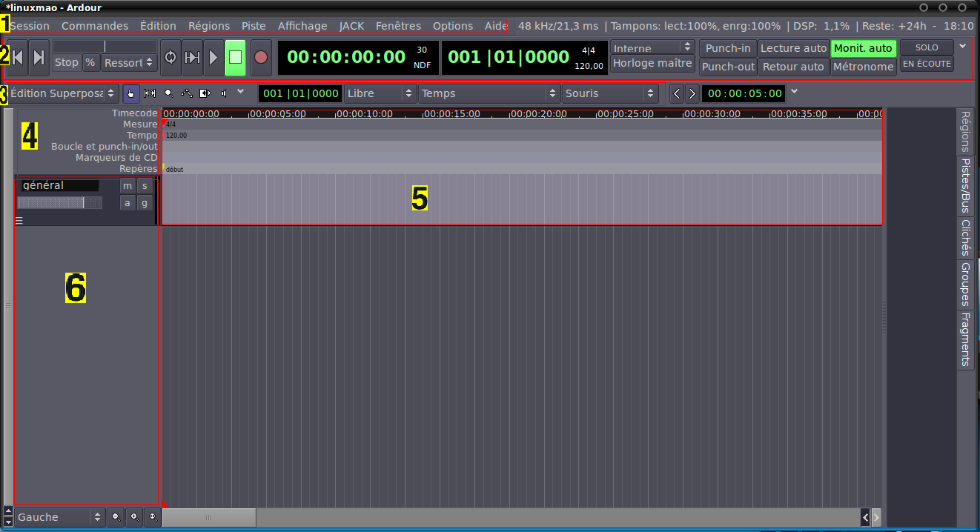Open the Libre snap mode dropdown

(x=380, y=93)
